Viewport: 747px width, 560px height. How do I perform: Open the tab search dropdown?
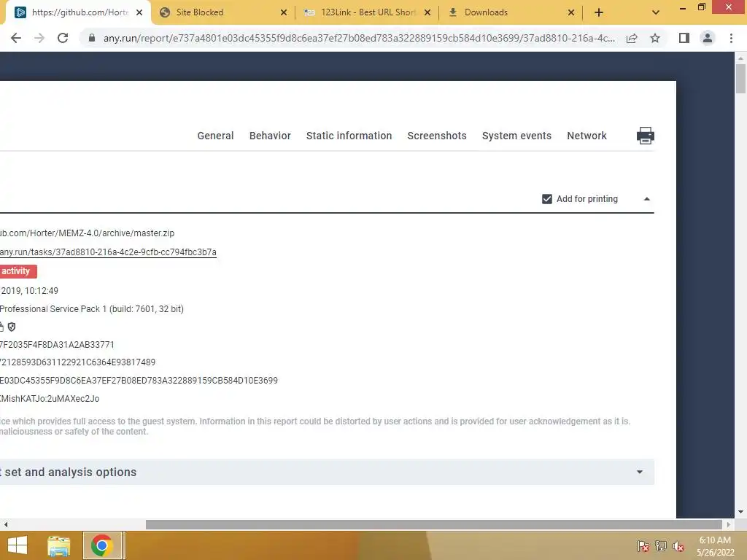656,12
